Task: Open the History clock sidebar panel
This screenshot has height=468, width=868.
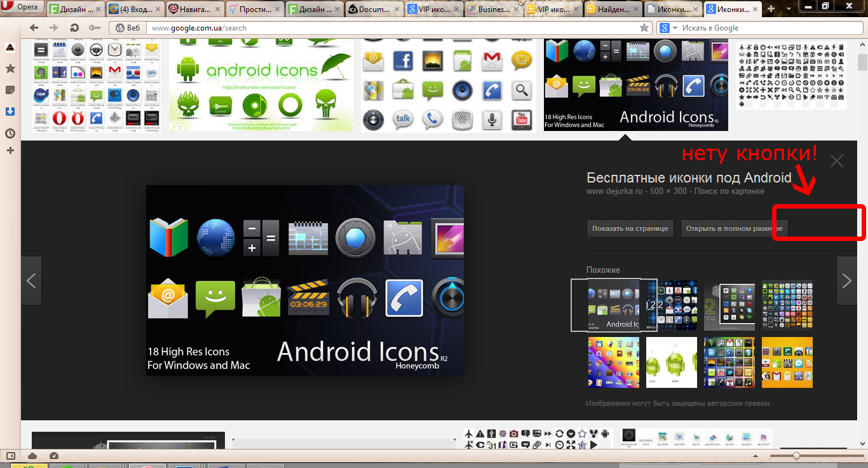Action: point(10,134)
